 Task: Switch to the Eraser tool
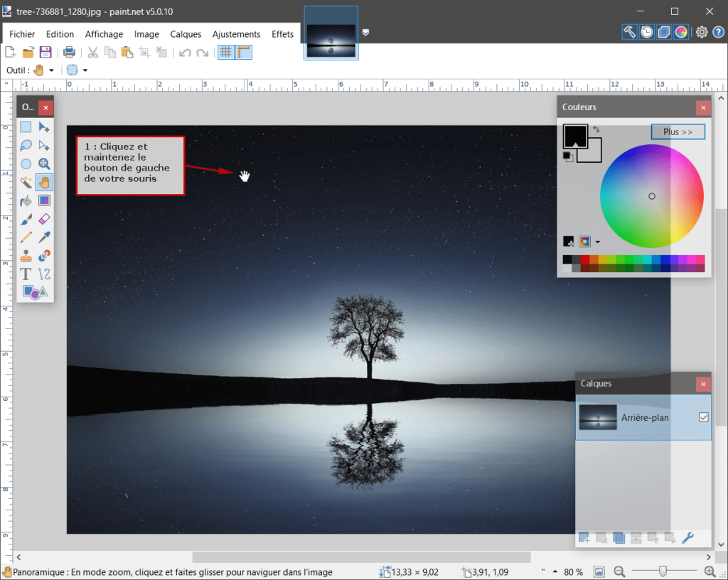(x=44, y=219)
